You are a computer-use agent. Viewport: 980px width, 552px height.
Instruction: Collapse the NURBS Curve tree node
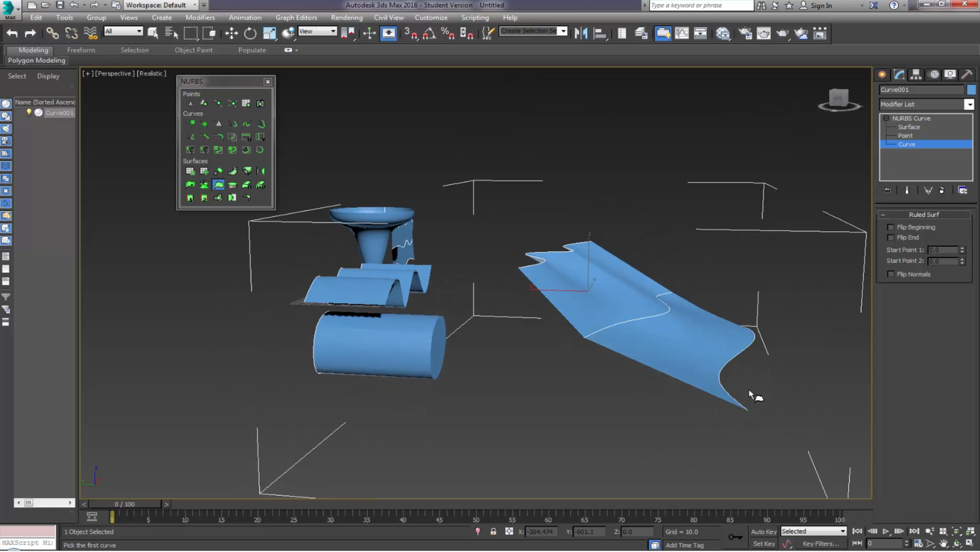click(886, 118)
